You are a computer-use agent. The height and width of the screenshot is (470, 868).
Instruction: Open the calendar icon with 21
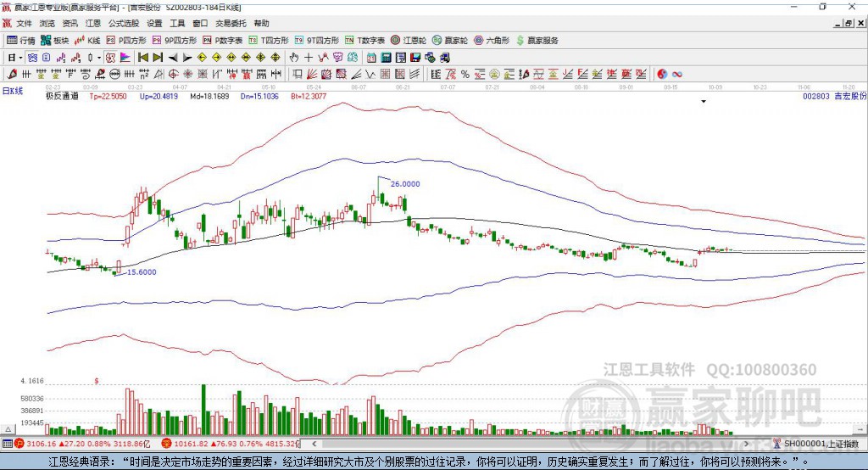coord(371,58)
